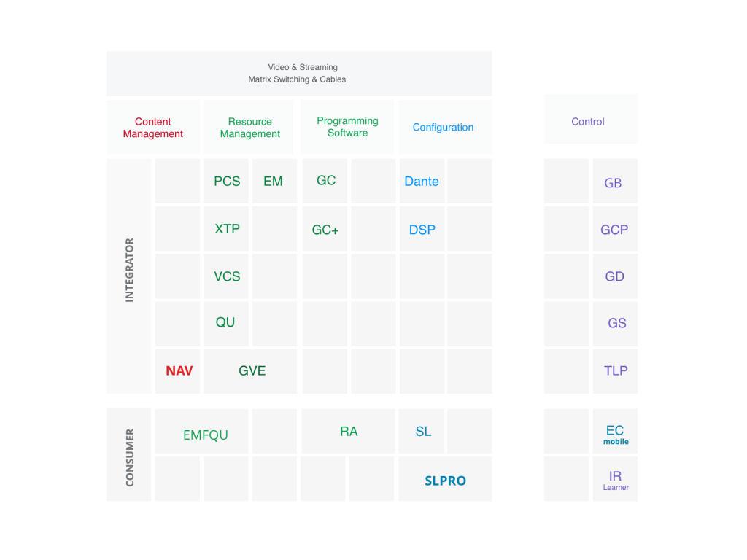Open the Programming Software header
The width and height of the screenshot is (747, 560).
point(347,127)
